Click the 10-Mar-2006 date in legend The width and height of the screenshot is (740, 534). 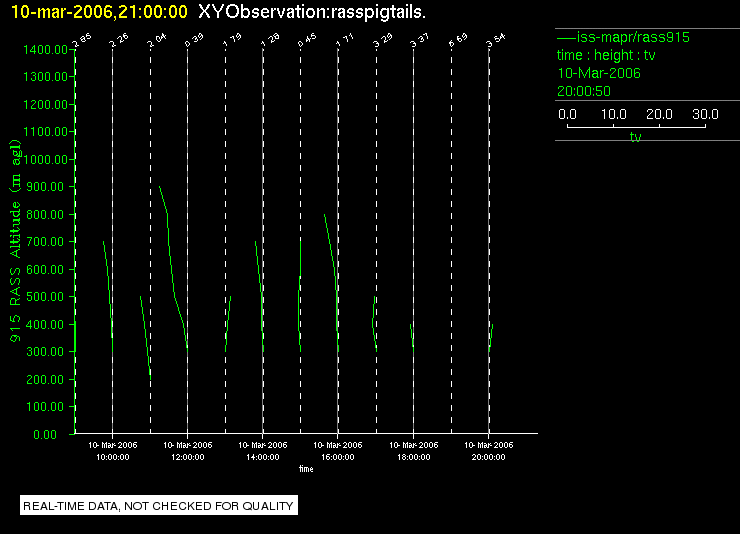[x=599, y=73]
